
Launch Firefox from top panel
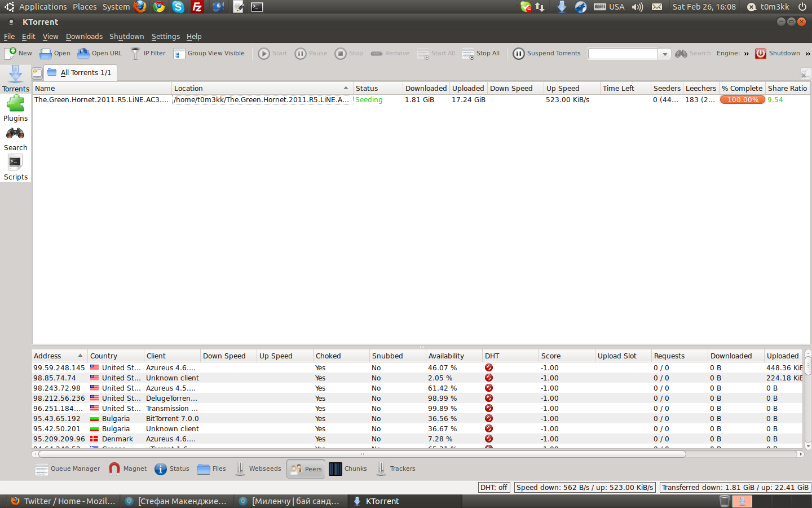tap(140, 7)
